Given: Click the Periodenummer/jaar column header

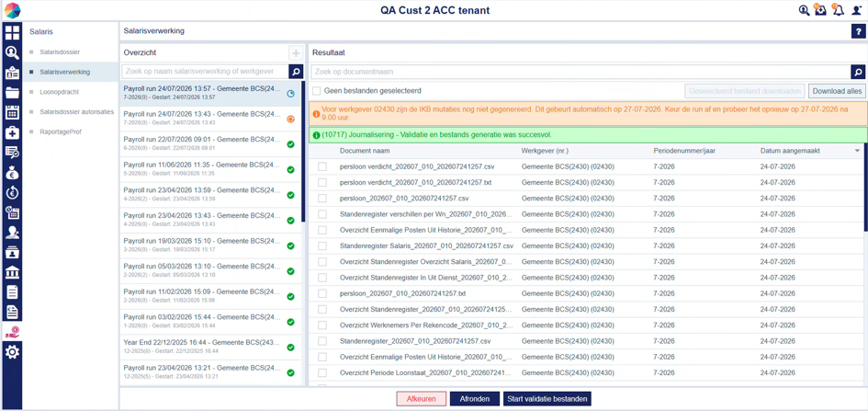Looking at the screenshot, I should click(683, 151).
